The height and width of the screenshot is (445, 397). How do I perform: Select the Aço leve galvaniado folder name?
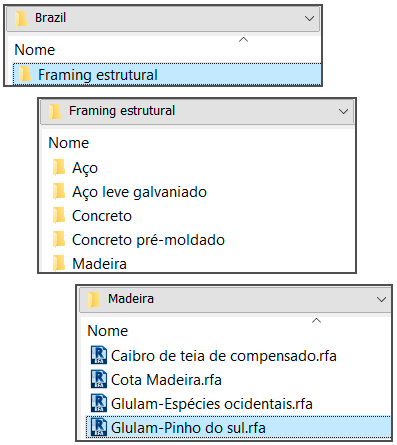point(139,192)
